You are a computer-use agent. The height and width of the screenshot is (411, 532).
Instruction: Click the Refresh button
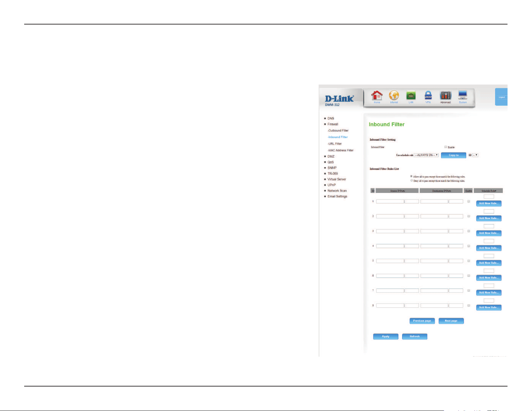coord(415,336)
